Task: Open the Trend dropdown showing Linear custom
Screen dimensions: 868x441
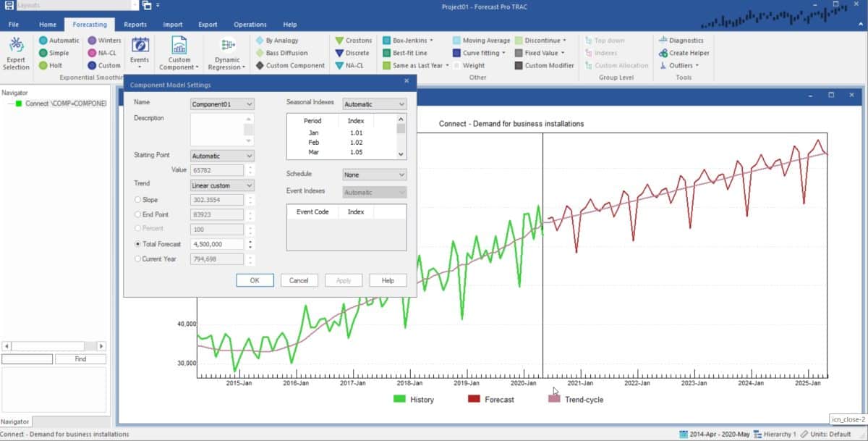Action: tap(221, 185)
